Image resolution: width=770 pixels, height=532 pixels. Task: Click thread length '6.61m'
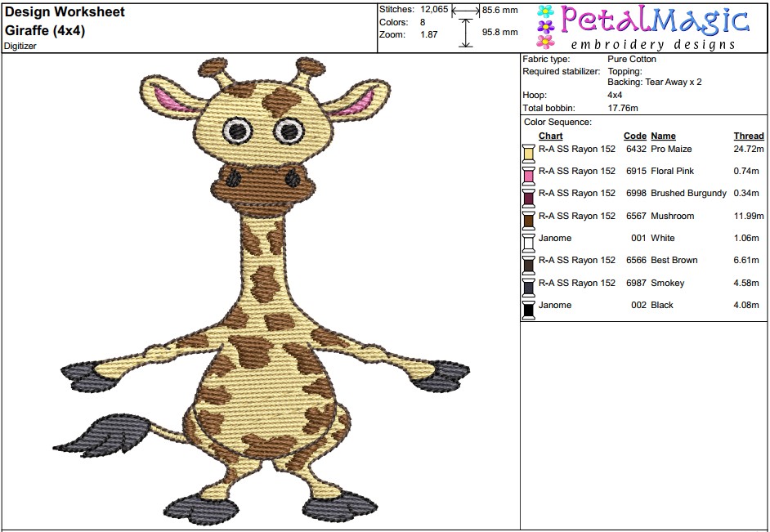(x=746, y=260)
